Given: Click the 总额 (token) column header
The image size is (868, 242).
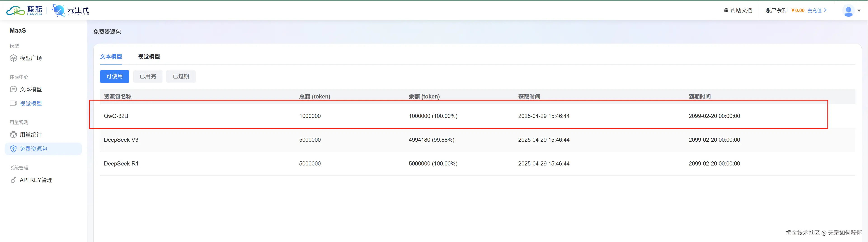Looking at the screenshot, I should (315, 96).
